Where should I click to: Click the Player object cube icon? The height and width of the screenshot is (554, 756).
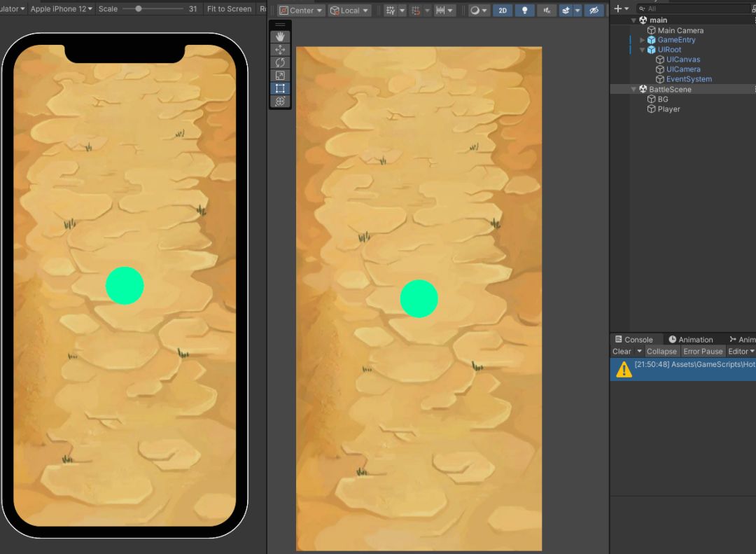(x=652, y=109)
